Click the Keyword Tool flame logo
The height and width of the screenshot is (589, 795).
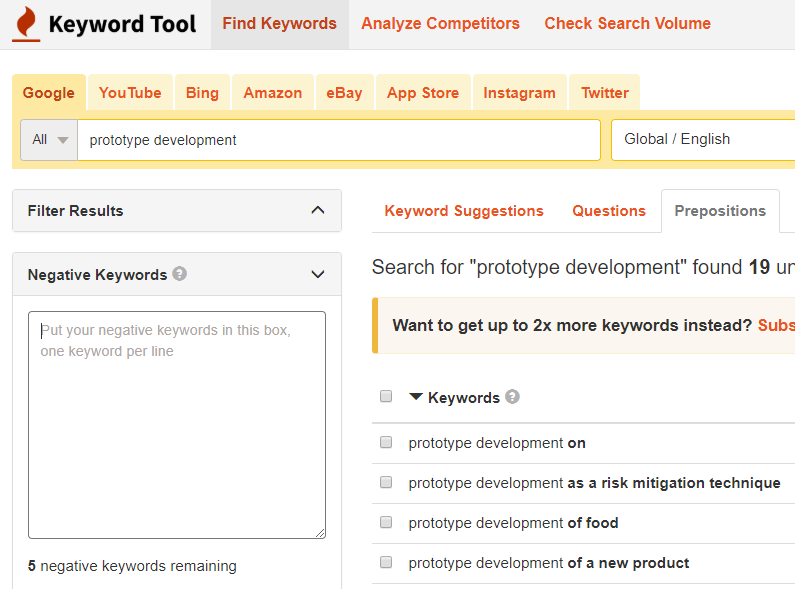coord(26,25)
